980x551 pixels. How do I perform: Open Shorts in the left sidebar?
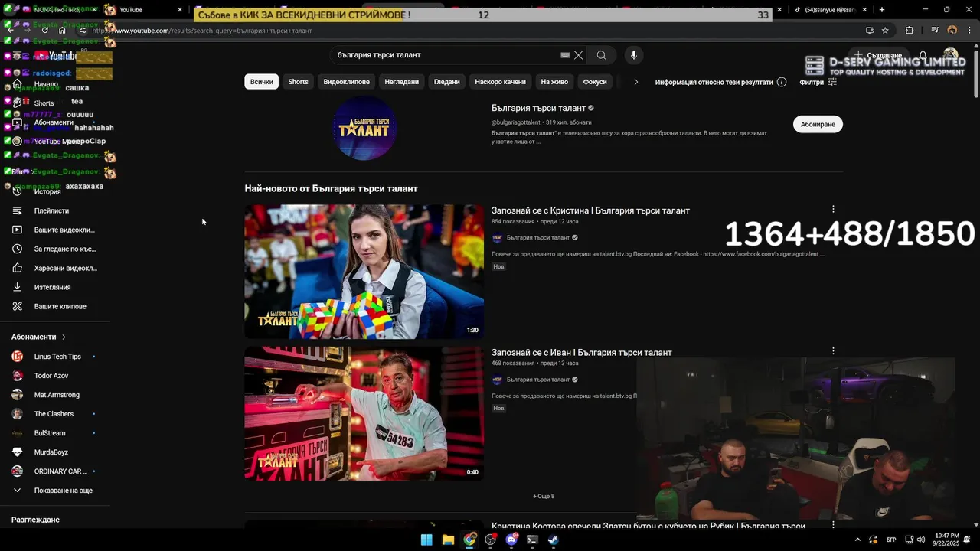tap(44, 103)
